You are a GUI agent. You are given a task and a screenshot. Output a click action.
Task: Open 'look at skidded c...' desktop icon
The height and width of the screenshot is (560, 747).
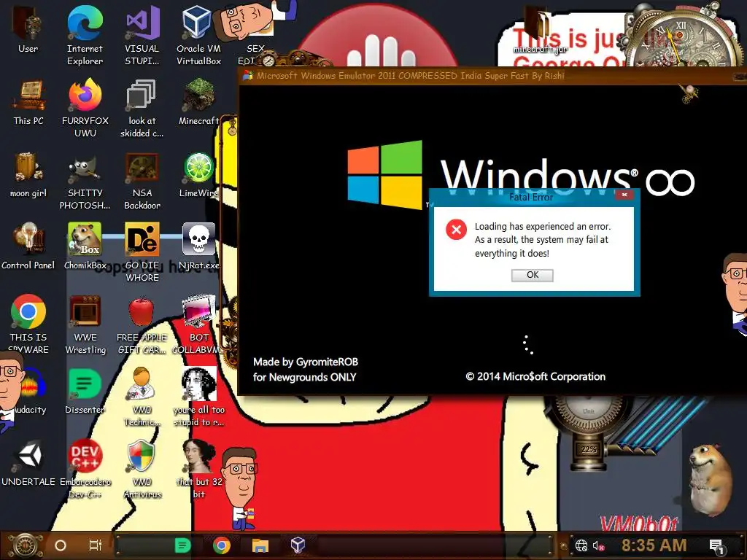pyautogui.click(x=142, y=108)
